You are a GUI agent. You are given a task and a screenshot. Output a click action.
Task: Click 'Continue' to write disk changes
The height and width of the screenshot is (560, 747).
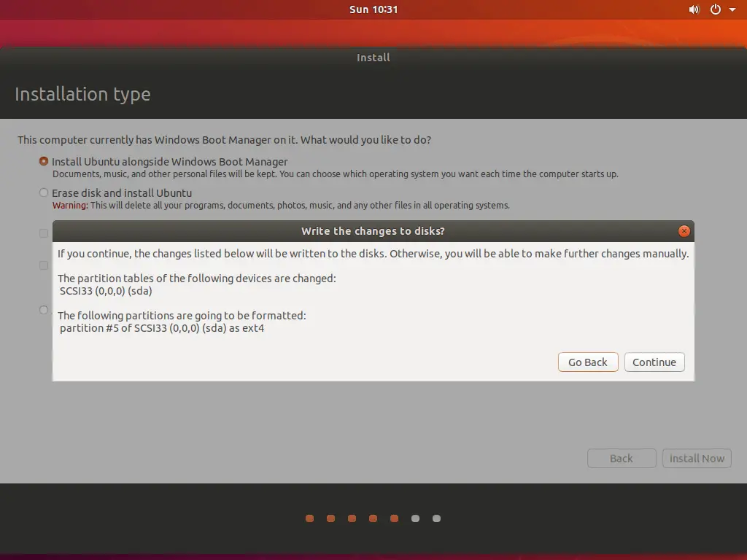654,362
